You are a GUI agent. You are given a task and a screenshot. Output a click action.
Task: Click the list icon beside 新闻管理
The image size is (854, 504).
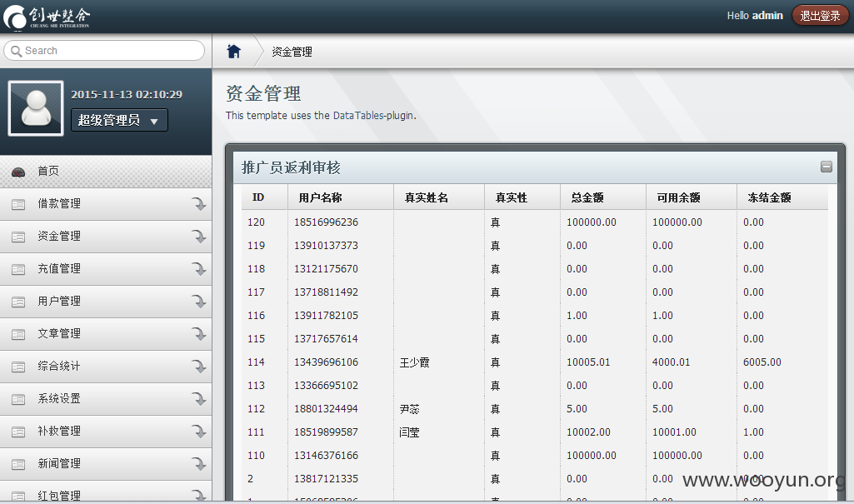pyautogui.click(x=18, y=464)
